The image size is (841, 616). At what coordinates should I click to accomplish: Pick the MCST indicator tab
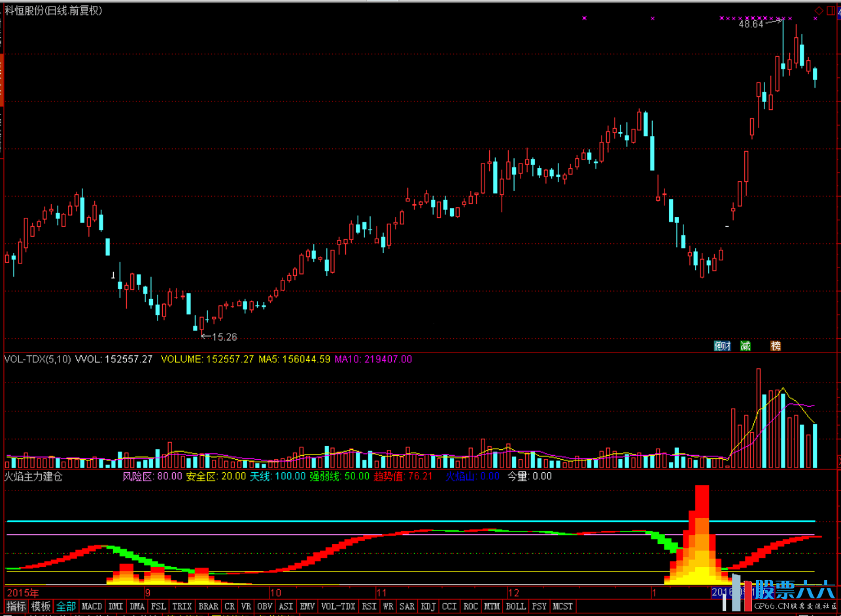[x=562, y=606]
